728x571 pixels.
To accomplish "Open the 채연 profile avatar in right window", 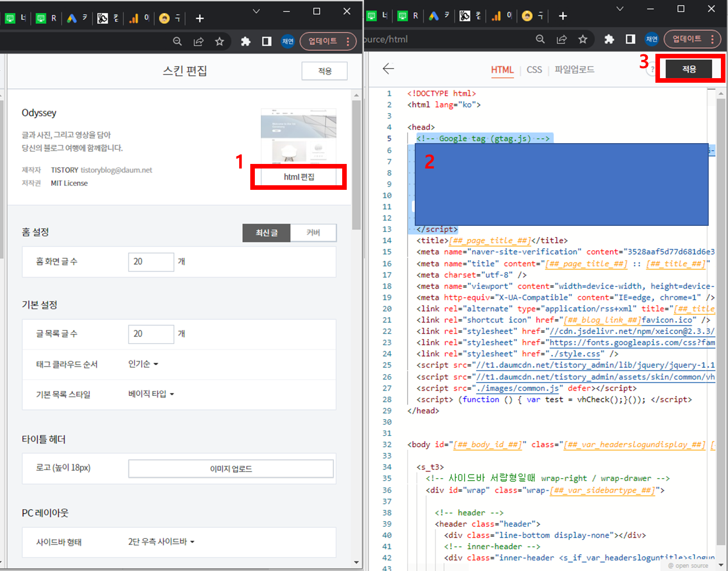I will tap(652, 39).
